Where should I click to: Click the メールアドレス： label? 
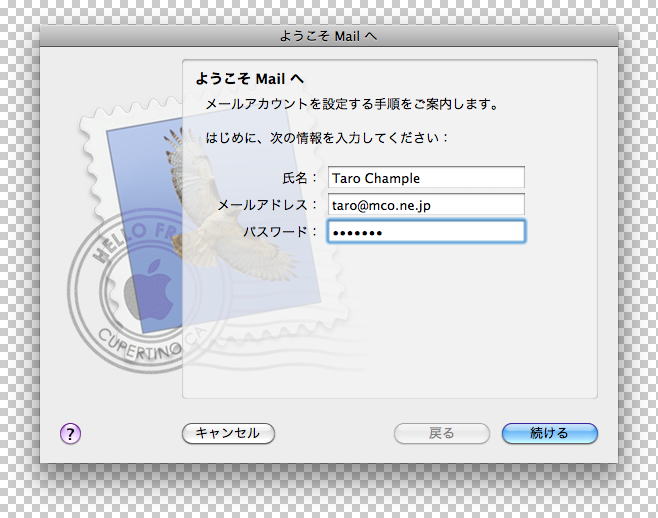(268, 205)
